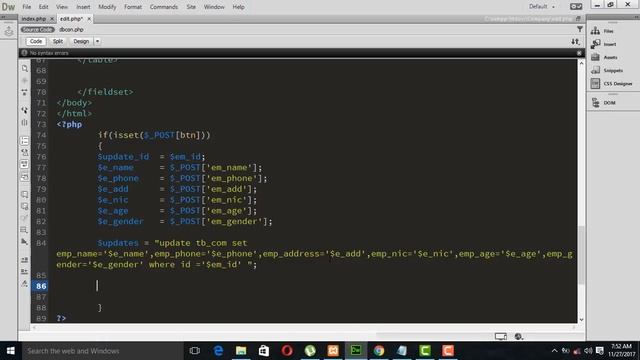Switch to Dreamweaver taskbar icon

[356, 351]
